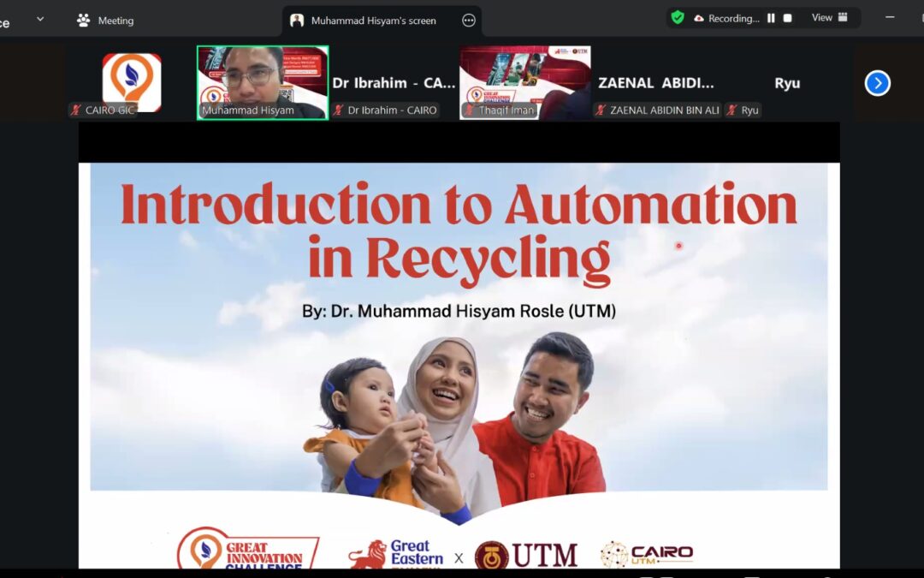Click the green encryption shield icon
Viewport: 924px width, 578px height.
[678, 18]
